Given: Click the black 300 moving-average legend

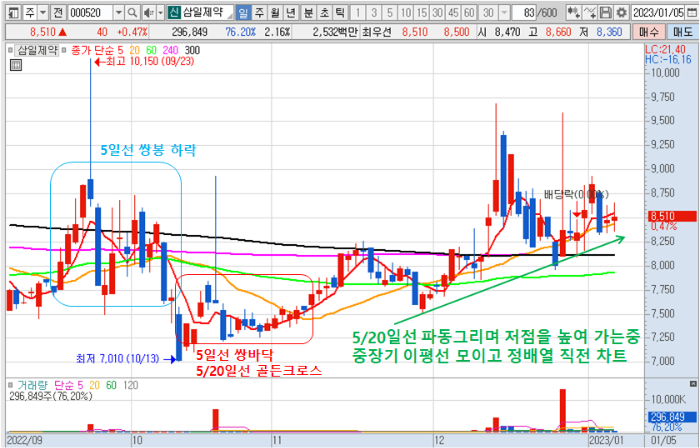Looking at the screenshot, I should 192,50.
